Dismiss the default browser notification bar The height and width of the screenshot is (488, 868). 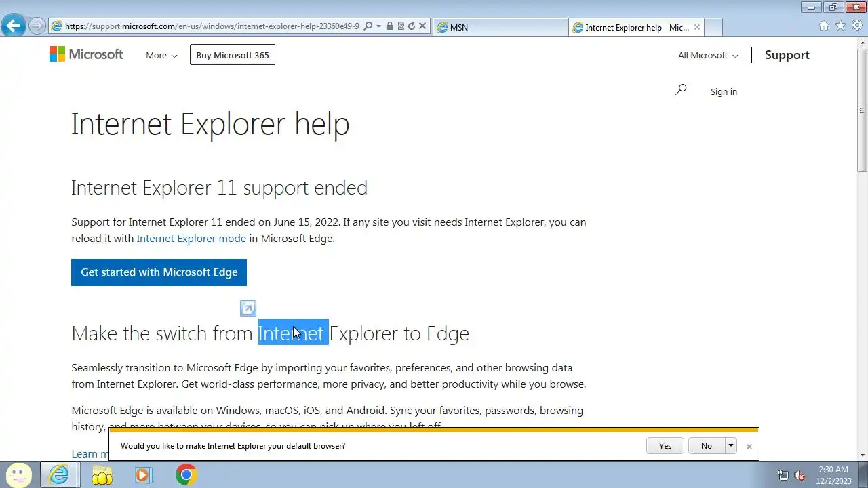click(x=749, y=446)
